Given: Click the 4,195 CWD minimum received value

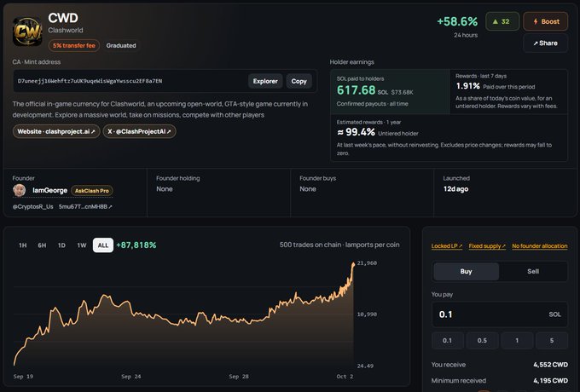Looking at the screenshot, I should point(550,381).
